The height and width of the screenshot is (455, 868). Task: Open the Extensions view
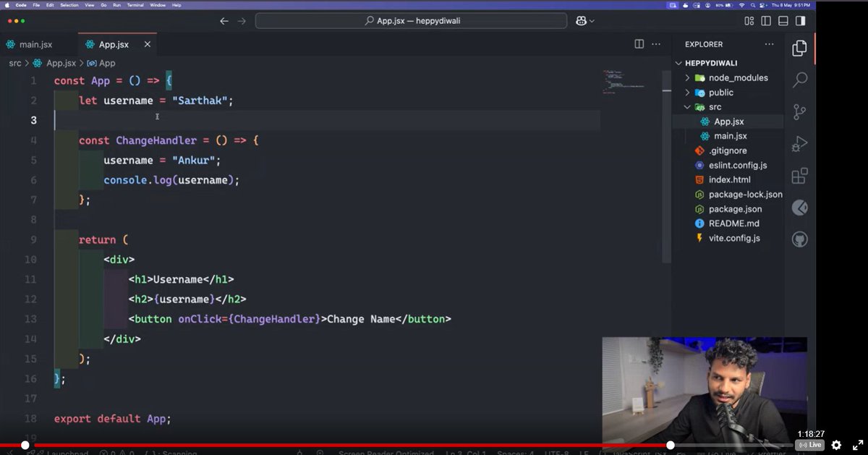click(799, 176)
